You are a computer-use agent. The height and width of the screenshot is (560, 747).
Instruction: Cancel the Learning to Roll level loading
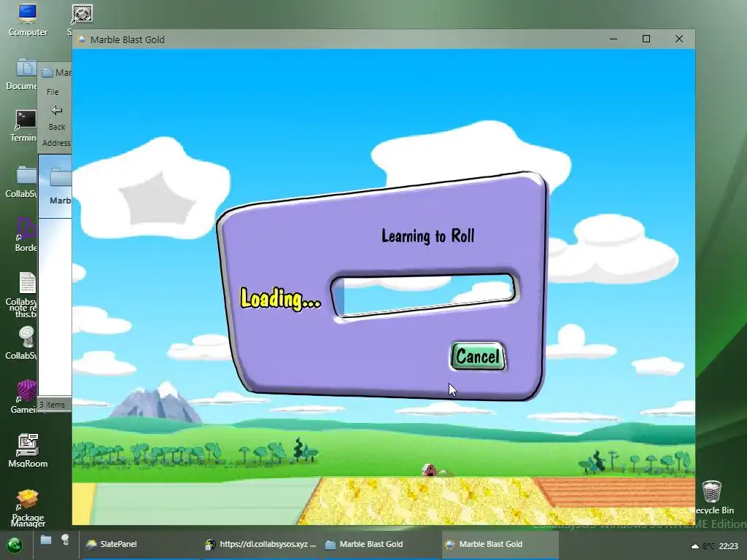478,356
